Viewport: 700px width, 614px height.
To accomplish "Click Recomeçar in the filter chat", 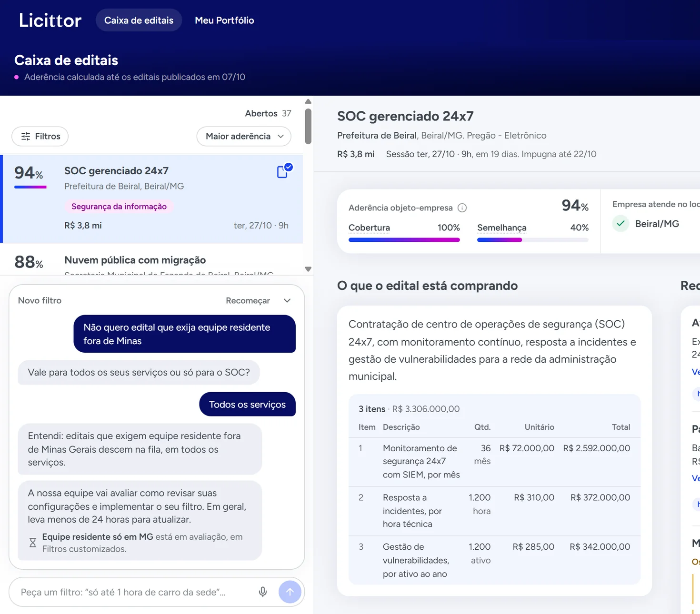I will (248, 300).
